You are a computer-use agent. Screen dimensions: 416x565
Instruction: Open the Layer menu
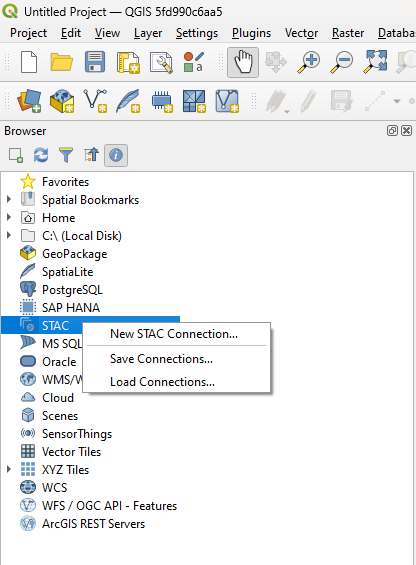(x=148, y=33)
